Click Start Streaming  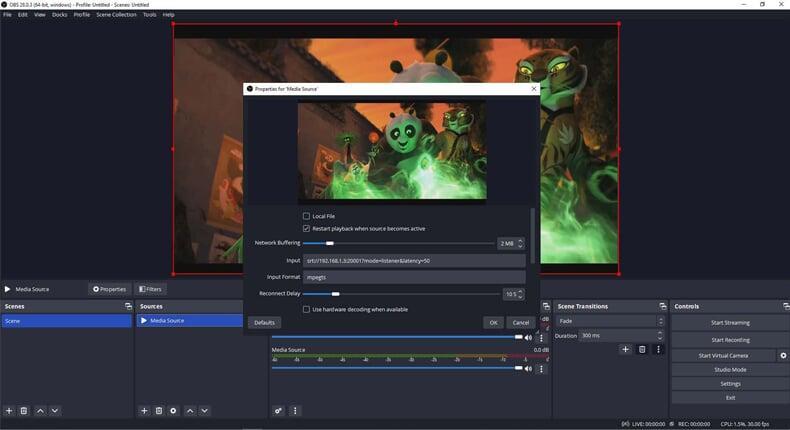tap(730, 323)
